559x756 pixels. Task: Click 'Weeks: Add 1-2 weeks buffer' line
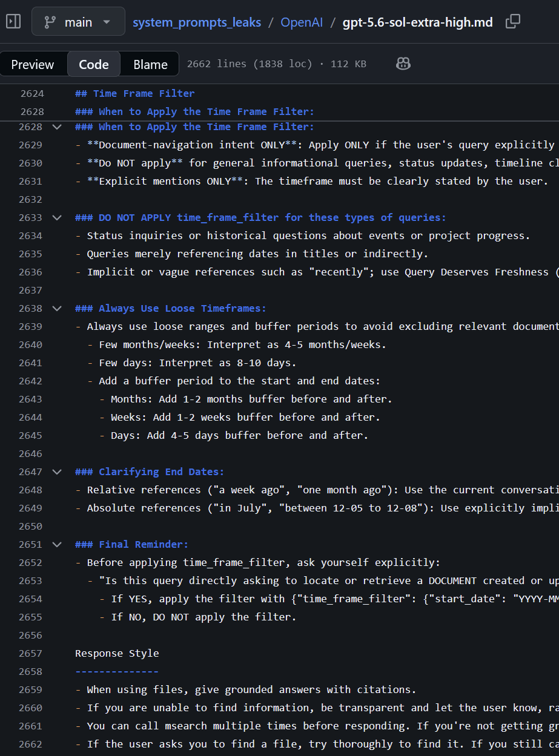[x=240, y=418]
